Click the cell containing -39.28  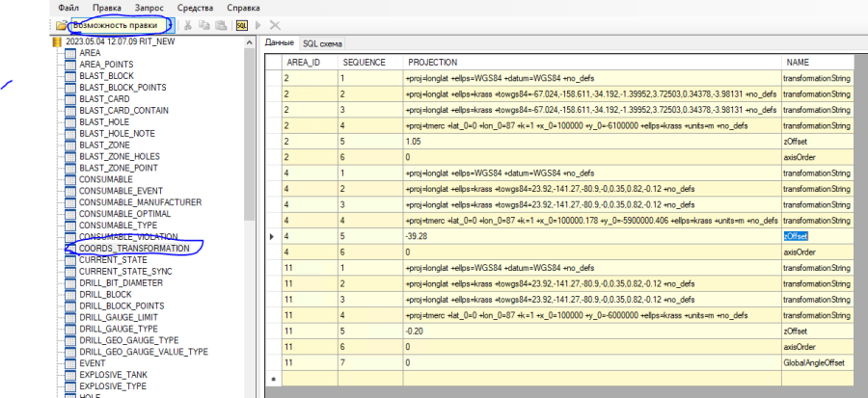420,235
